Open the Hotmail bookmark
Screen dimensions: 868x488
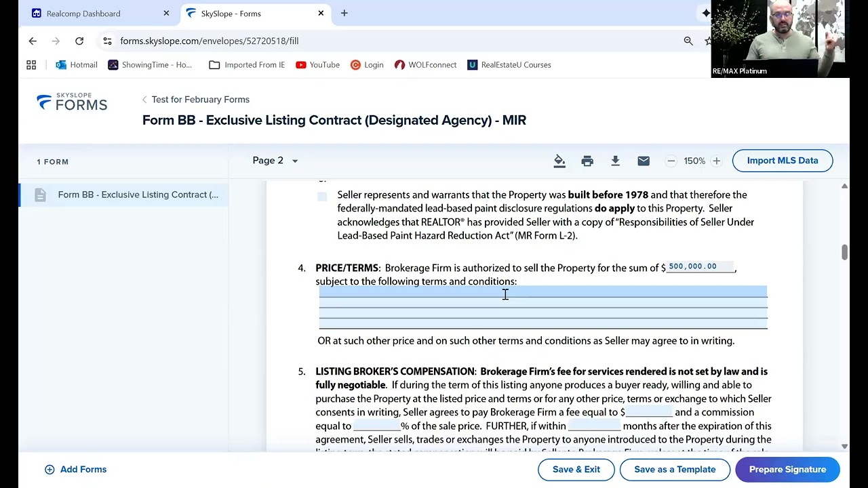[77, 65]
